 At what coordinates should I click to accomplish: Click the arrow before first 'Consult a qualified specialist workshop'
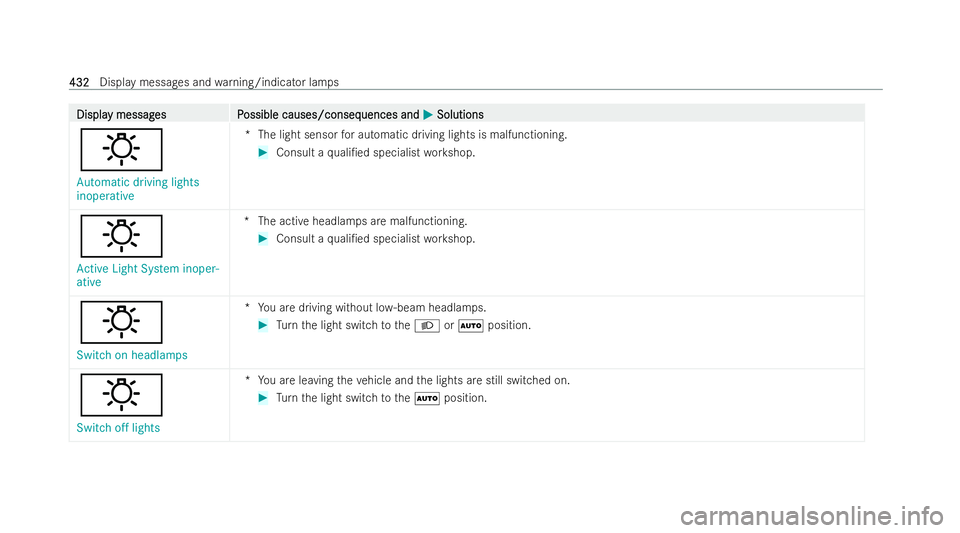[263, 152]
